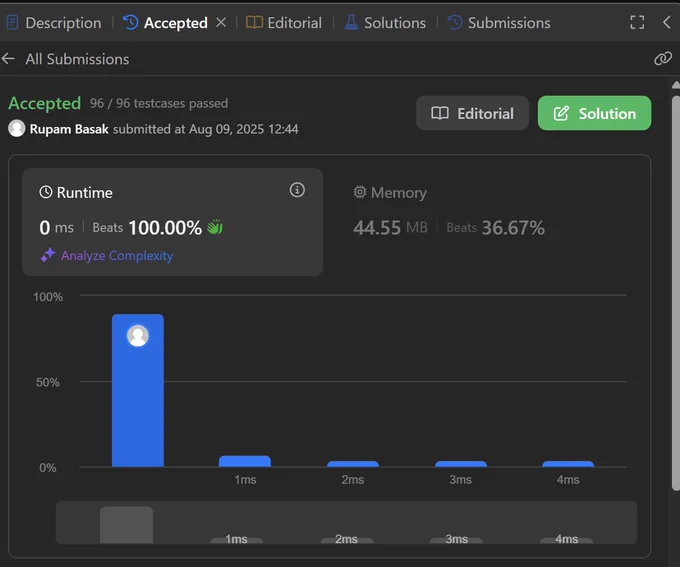Screen dimensions: 680x567
Task: Open the Description tab
Action: (x=55, y=23)
